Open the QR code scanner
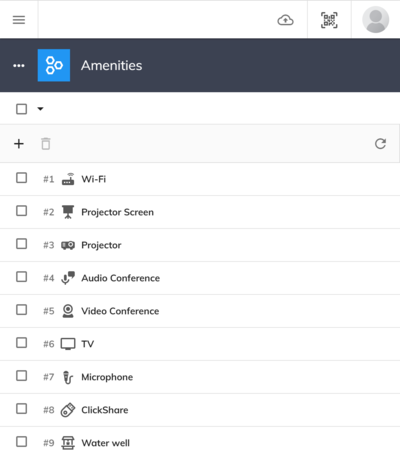 329,20
